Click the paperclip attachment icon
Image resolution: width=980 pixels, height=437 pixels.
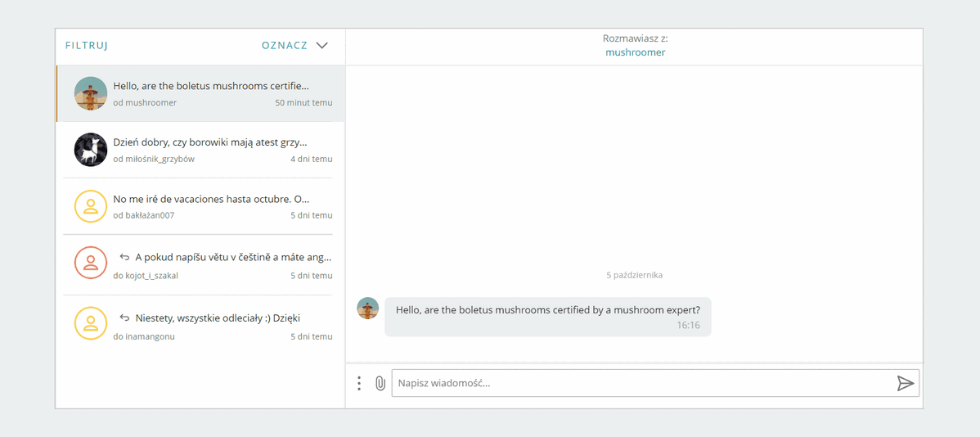[x=380, y=383]
